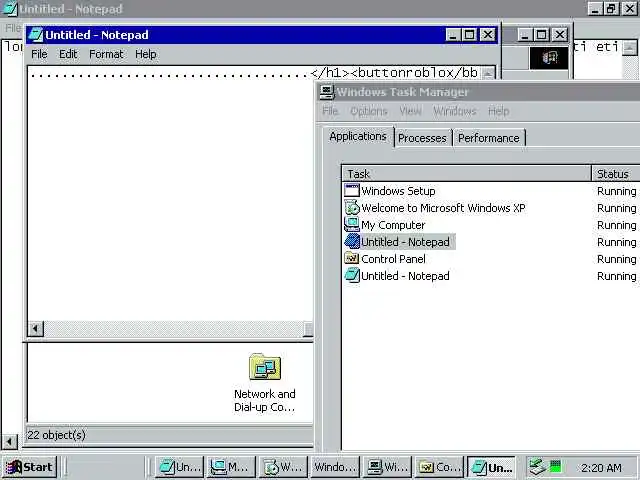Screen dimensions: 640x480
Task: Click icon of highlighted Notepad task
Action: (x=351, y=242)
